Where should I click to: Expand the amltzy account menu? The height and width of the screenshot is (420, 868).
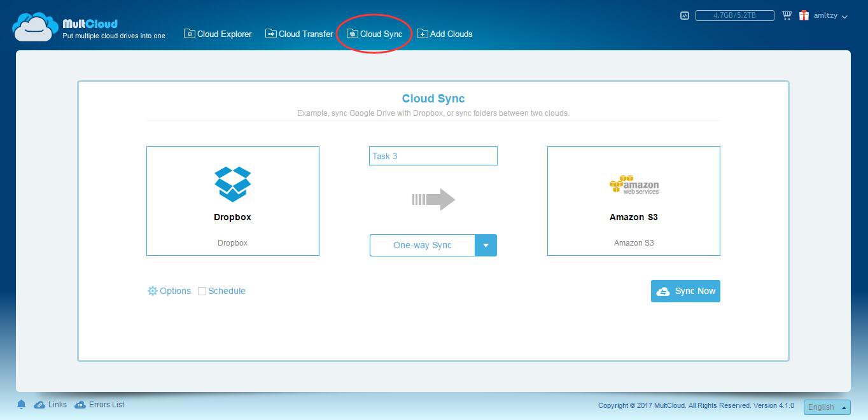[x=830, y=15]
